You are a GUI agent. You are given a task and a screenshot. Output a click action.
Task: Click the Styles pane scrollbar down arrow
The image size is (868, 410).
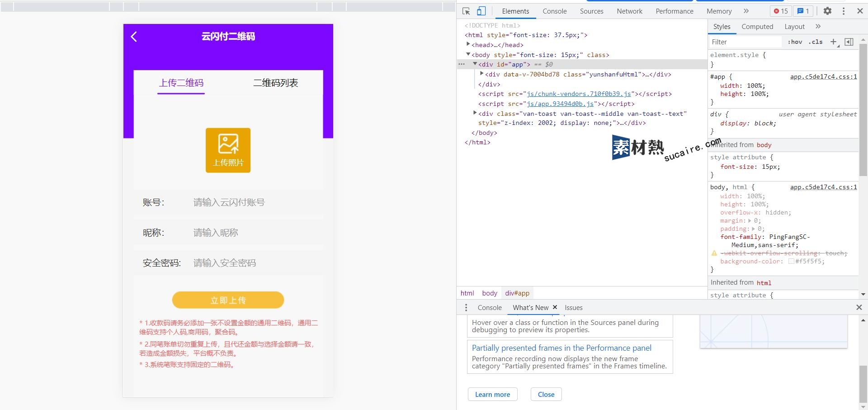pos(863,295)
